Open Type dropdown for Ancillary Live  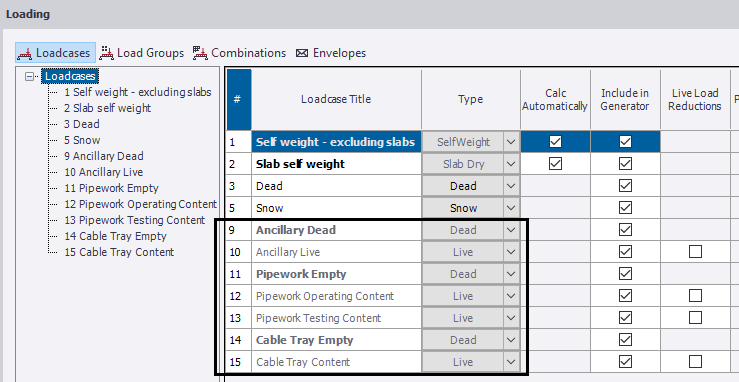tap(511, 252)
